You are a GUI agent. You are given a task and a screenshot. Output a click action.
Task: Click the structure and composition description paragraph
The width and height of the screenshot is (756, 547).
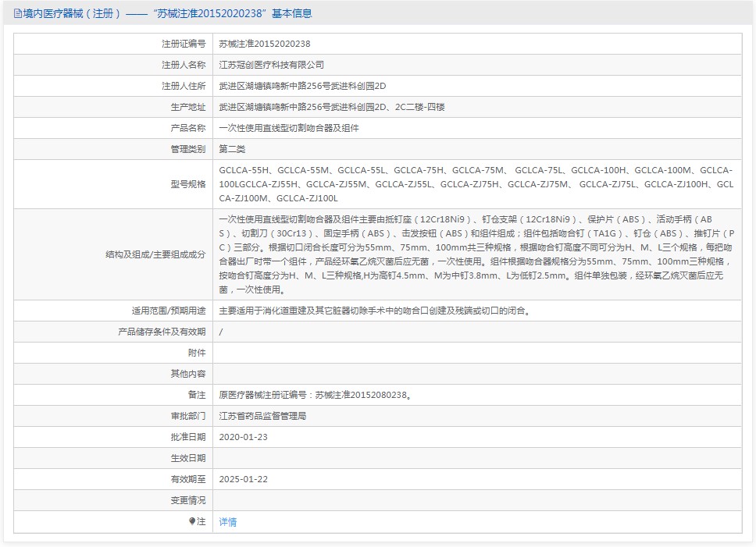click(x=475, y=254)
